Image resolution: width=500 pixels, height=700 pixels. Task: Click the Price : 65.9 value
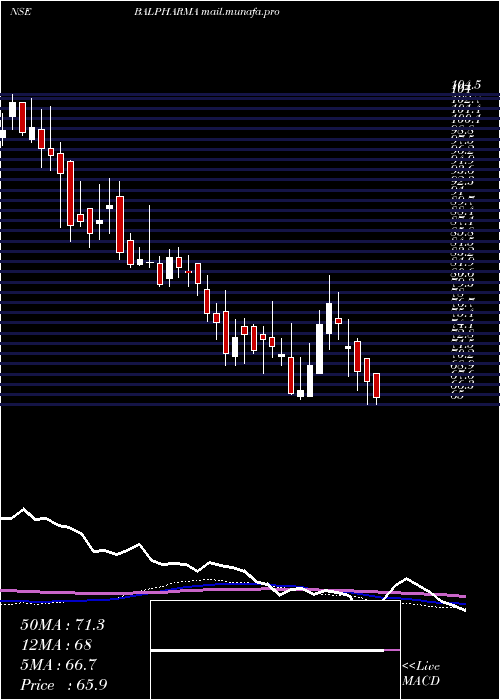[x=63, y=685]
